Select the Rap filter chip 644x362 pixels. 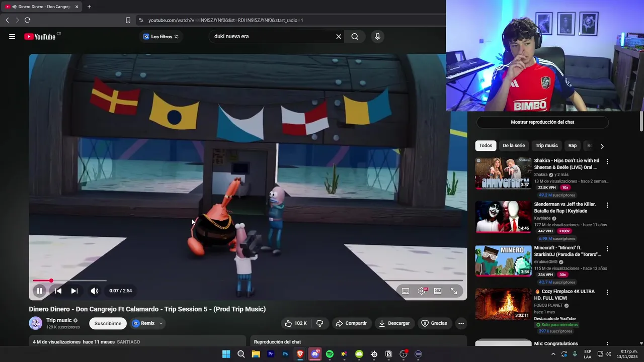573,146
